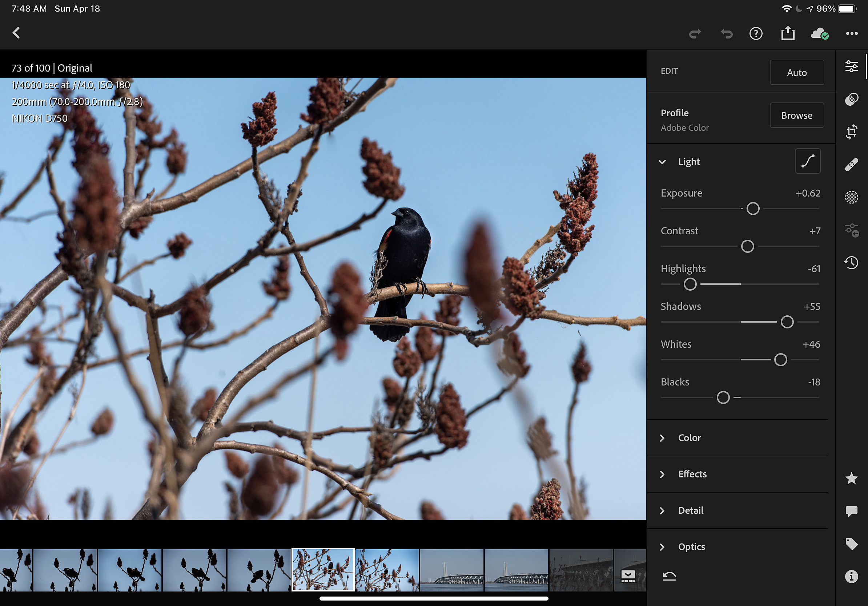Image resolution: width=868 pixels, height=606 pixels.
Task: Tap the NIKON D750 camera label
Action: (x=40, y=118)
